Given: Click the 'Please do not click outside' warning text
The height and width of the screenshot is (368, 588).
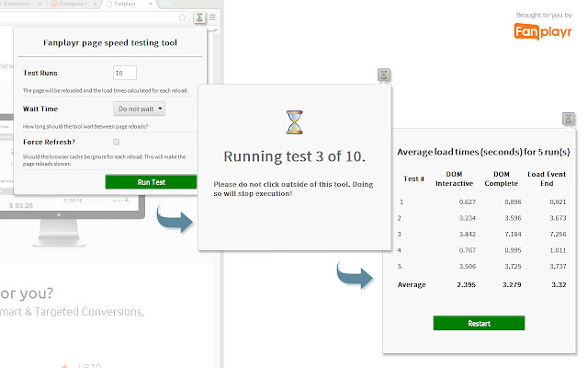Looking at the screenshot, I should click(x=293, y=189).
